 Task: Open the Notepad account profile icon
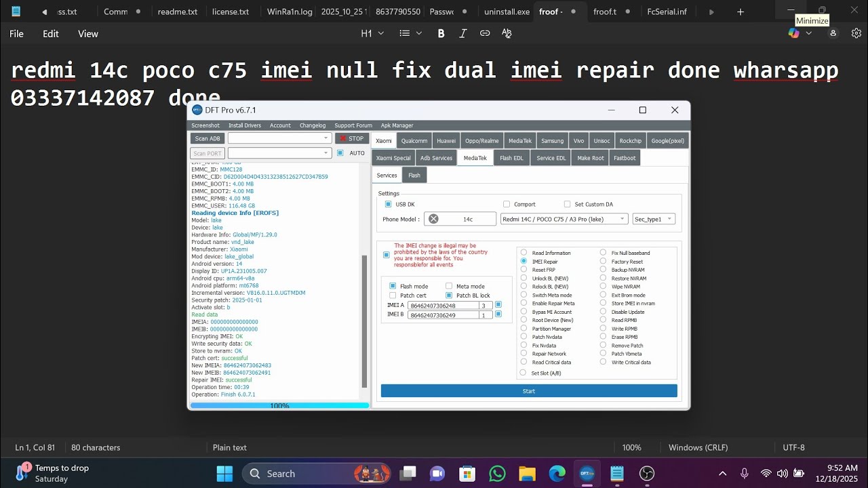point(833,33)
